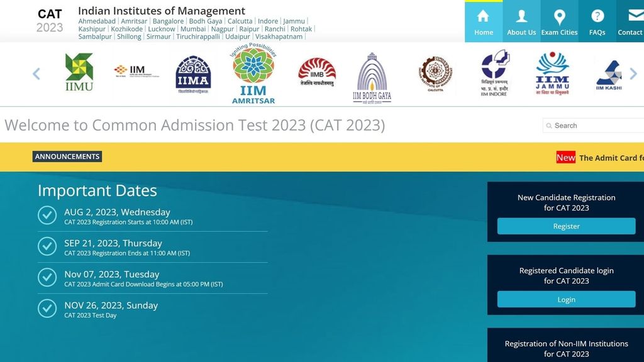Open the Rohtak institute link

(x=301, y=29)
